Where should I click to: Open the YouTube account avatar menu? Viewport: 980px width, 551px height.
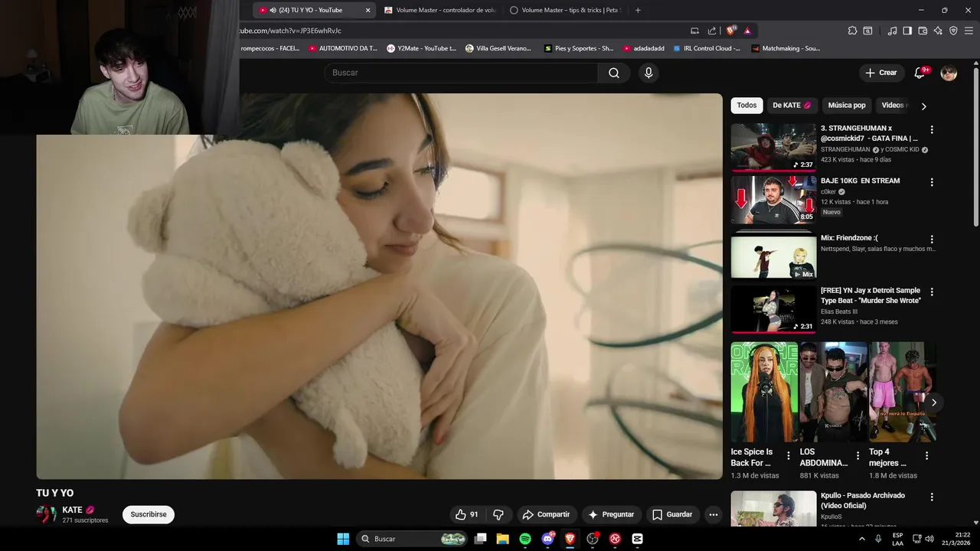click(949, 73)
